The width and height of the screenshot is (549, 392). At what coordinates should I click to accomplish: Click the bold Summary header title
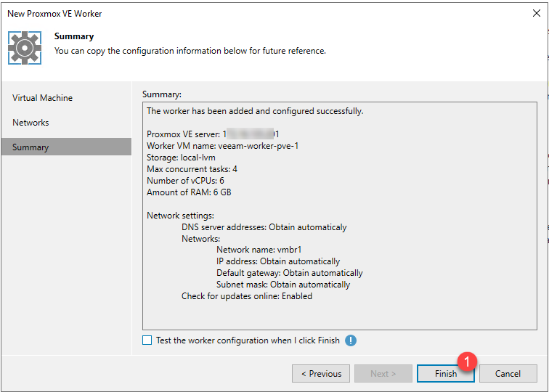(74, 36)
